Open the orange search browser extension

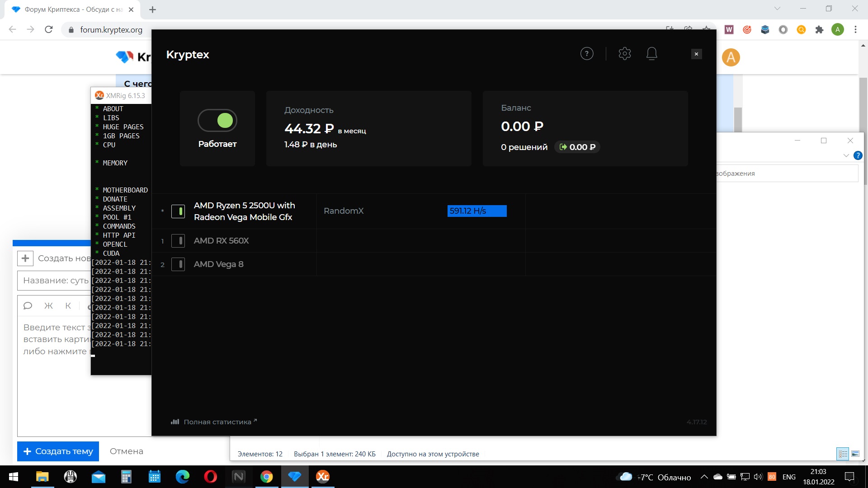coord(801,29)
